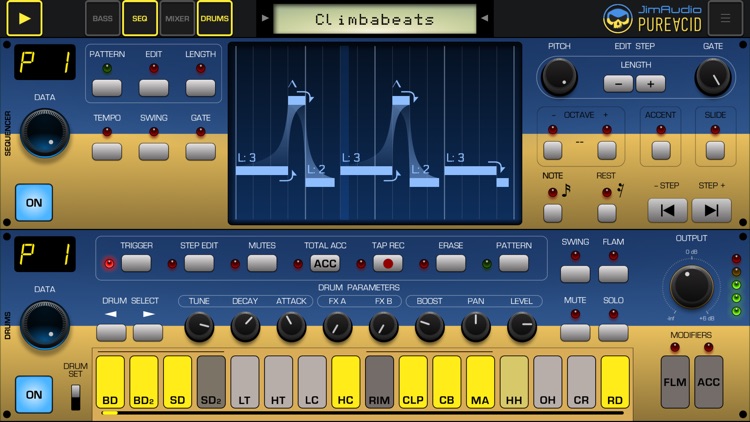Trigger the HH drum pad
Viewport: 750px width, 422px height.
(514, 382)
